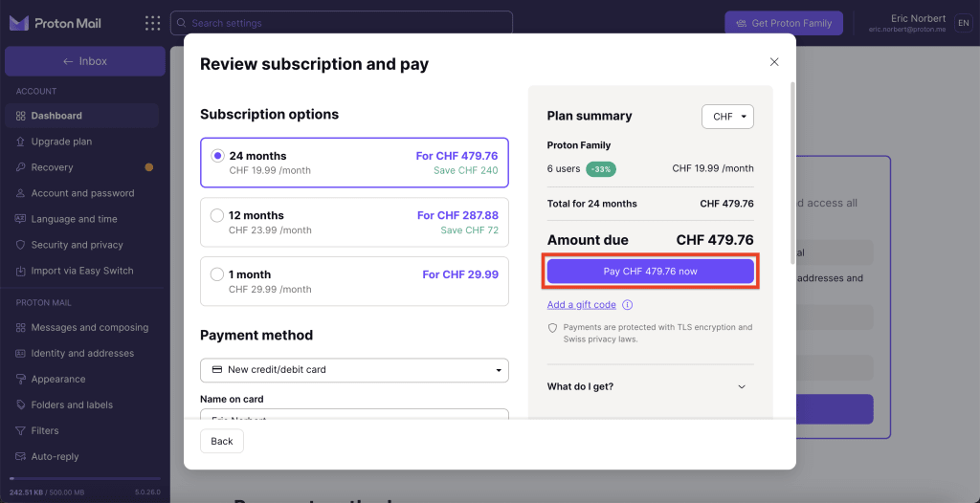Click the Identity and addresses icon
The height and width of the screenshot is (503, 980).
pos(20,353)
